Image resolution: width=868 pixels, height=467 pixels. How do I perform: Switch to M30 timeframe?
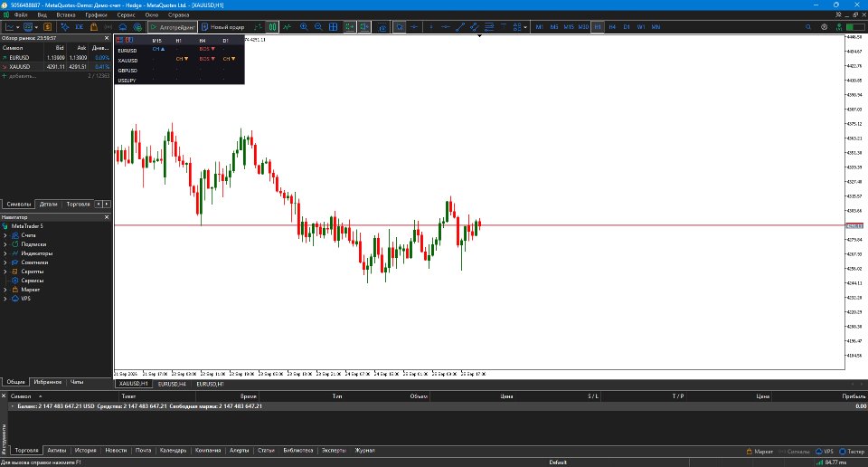coord(583,26)
